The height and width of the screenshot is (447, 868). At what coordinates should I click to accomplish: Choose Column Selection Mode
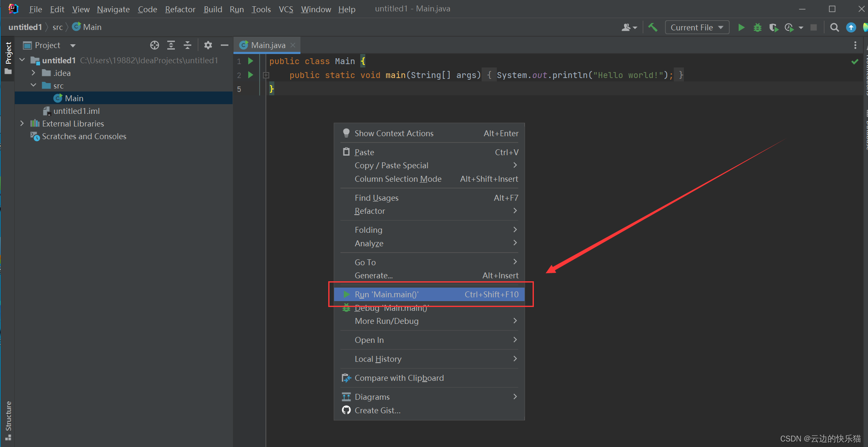[429, 179]
